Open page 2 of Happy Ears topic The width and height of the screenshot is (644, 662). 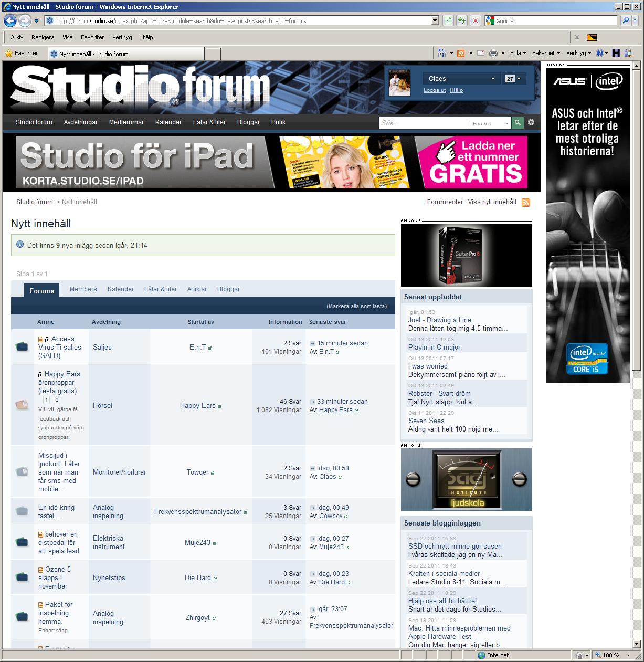pos(57,400)
